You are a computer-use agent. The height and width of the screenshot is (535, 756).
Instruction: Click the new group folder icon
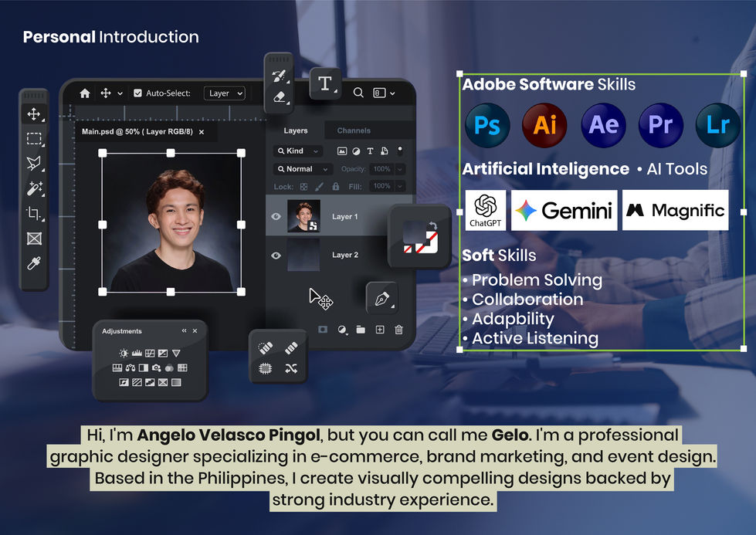[361, 330]
